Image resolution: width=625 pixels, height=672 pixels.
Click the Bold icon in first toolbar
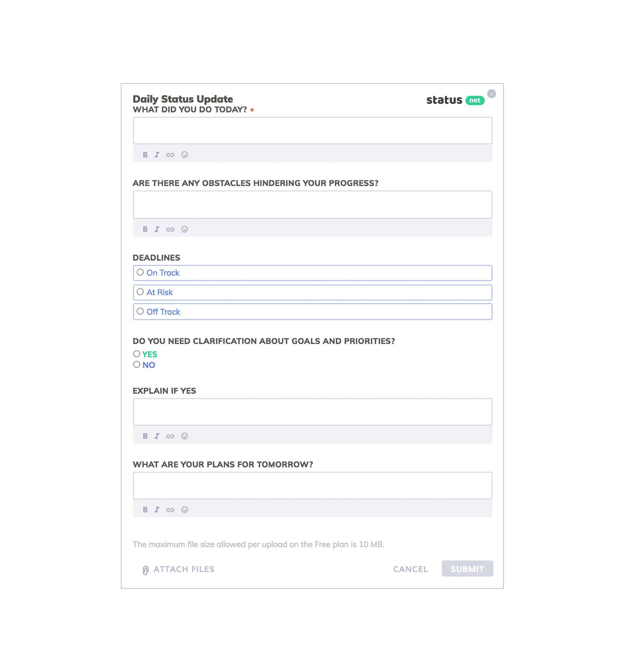pyautogui.click(x=145, y=155)
